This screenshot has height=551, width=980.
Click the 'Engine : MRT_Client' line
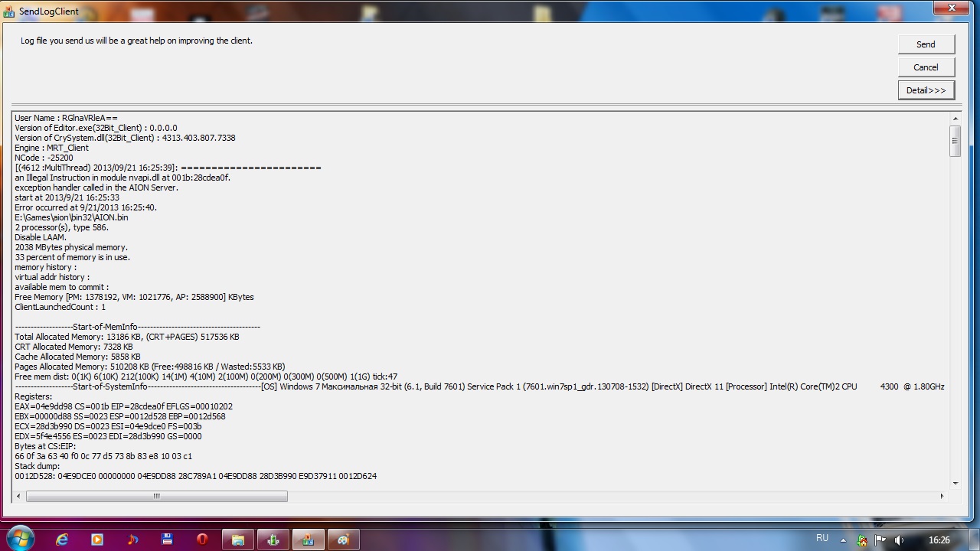(51, 148)
